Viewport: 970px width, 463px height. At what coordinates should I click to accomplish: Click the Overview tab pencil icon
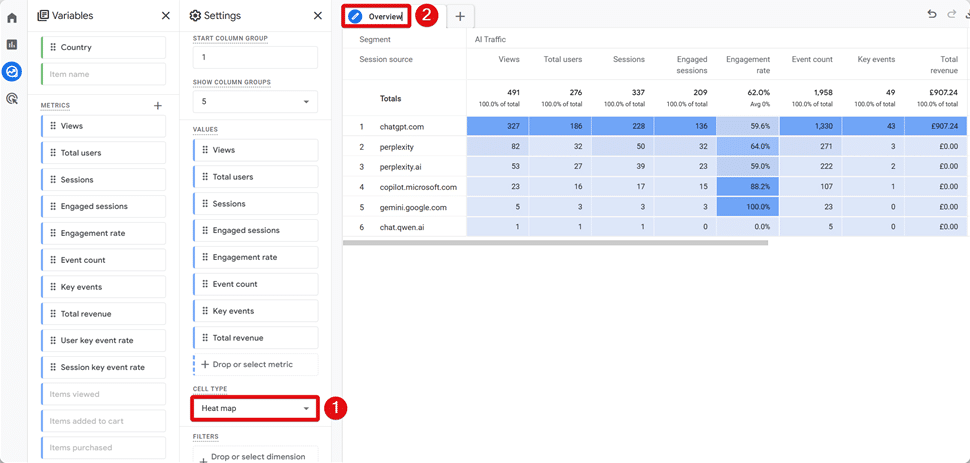(x=355, y=17)
